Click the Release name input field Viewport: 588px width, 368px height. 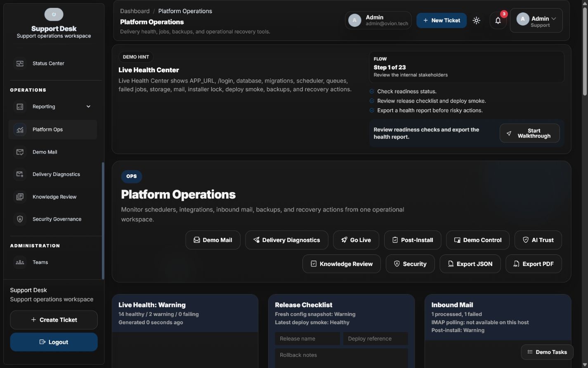coord(307,339)
